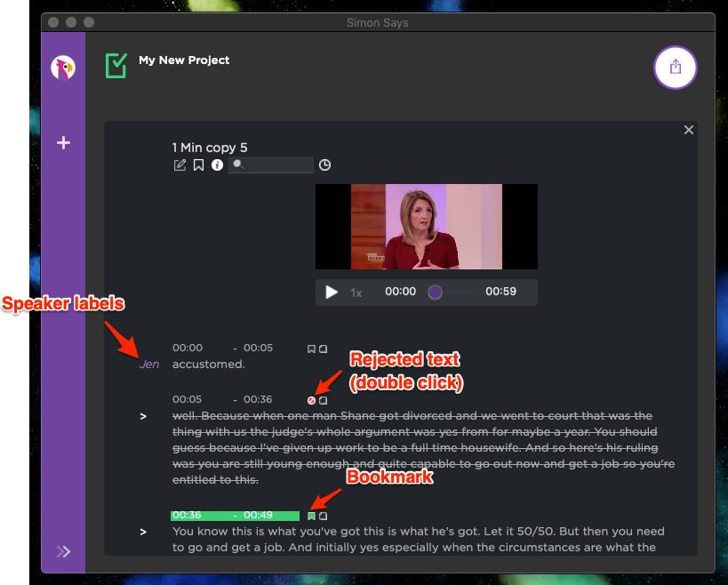Image resolution: width=728 pixels, height=585 pixels.
Task: Click the clock timecode icon beside the search box
Action: coord(324,165)
